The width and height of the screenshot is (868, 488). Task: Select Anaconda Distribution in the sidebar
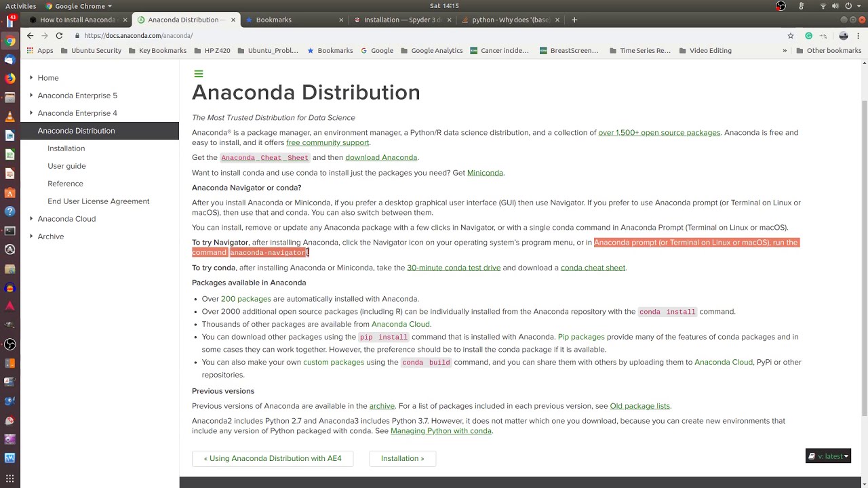[100, 131]
